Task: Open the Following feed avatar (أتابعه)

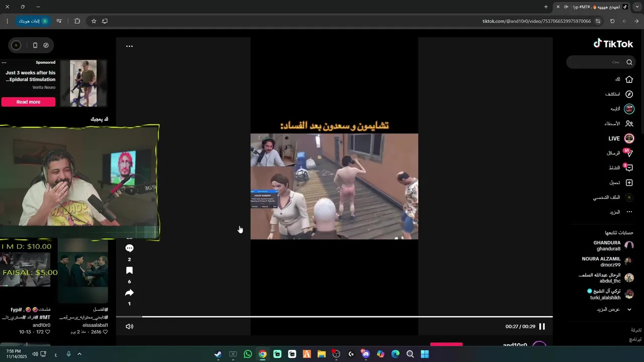Action: 629,109
